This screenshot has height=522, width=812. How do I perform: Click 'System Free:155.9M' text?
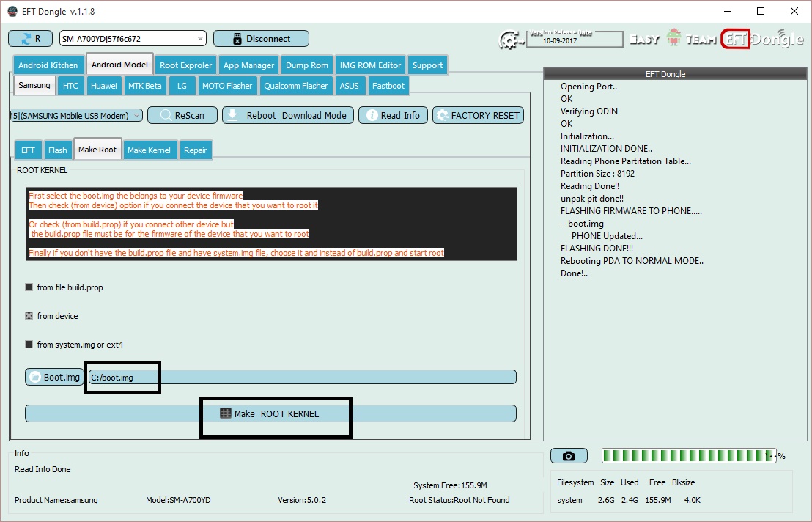tap(450, 486)
